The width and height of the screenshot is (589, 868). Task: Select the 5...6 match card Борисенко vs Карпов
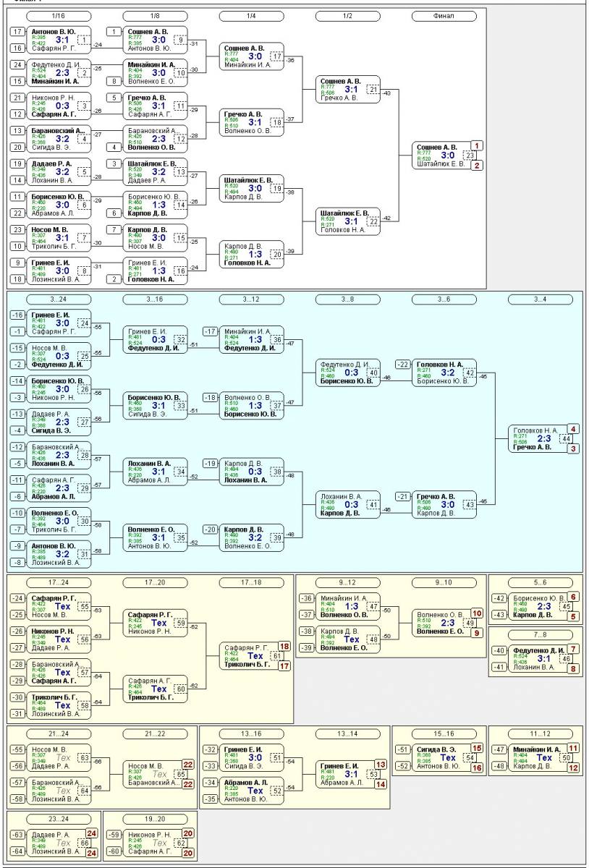[x=541, y=606]
